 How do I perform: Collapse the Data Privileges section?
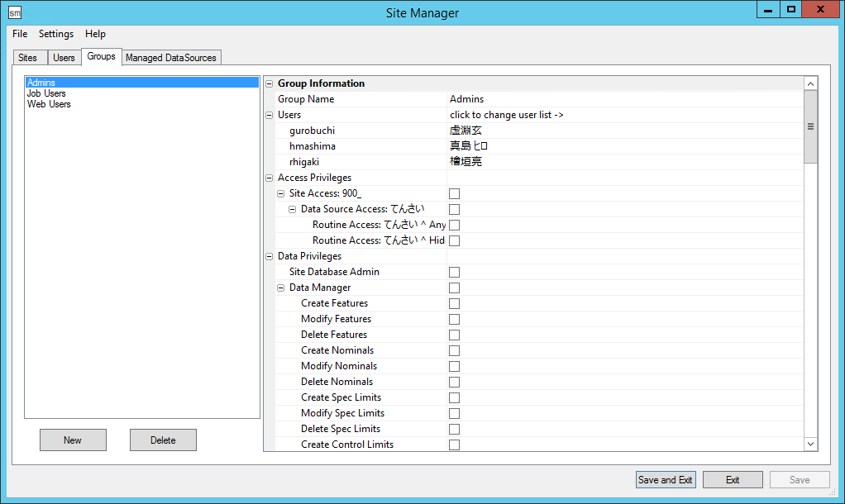pos(270,256)
